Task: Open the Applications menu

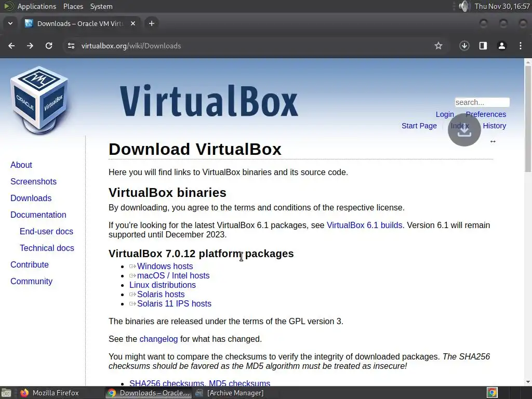Action: tap(37, 6)
